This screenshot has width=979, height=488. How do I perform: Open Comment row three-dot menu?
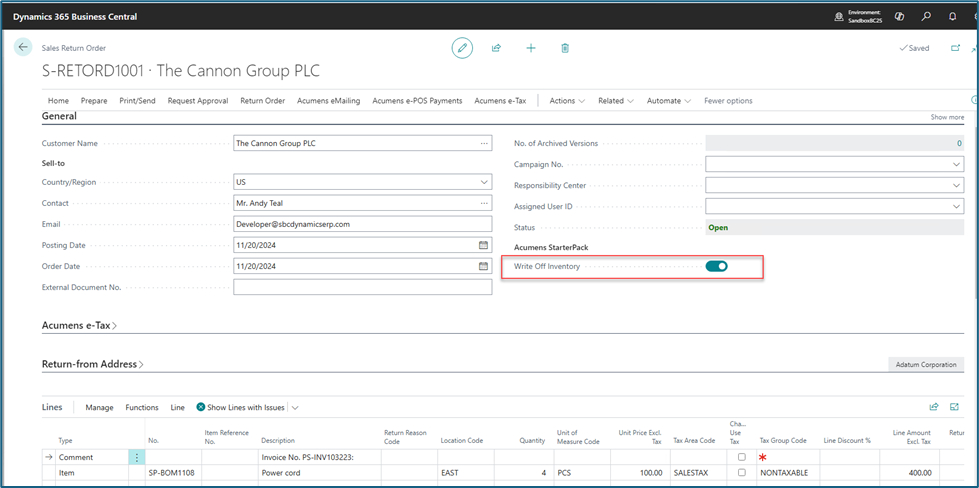point(136,457)
